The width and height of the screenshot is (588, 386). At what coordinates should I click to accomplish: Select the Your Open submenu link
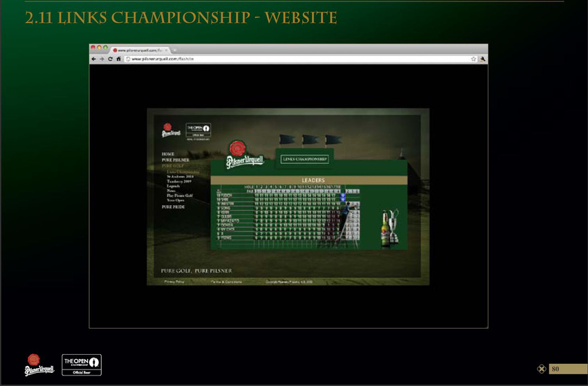(176, 201)
